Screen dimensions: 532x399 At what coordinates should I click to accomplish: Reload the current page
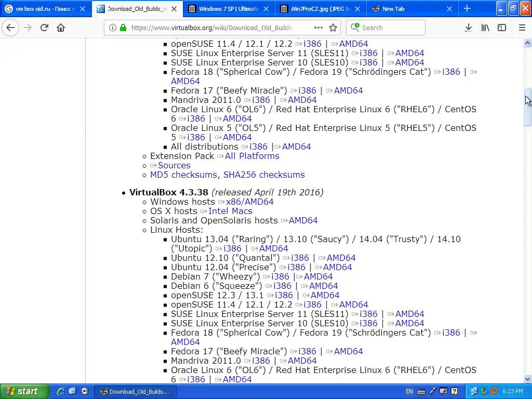pyautogui.click(x=44, y=28)
